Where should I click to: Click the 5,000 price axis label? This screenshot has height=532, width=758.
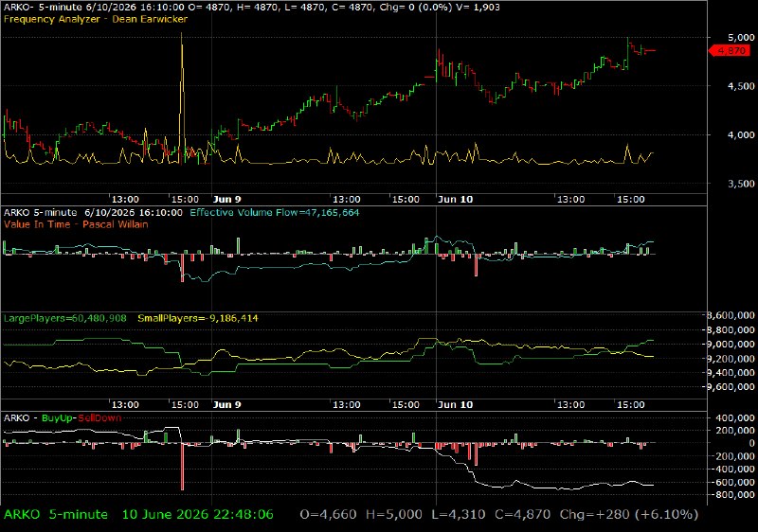coord(741,38)
